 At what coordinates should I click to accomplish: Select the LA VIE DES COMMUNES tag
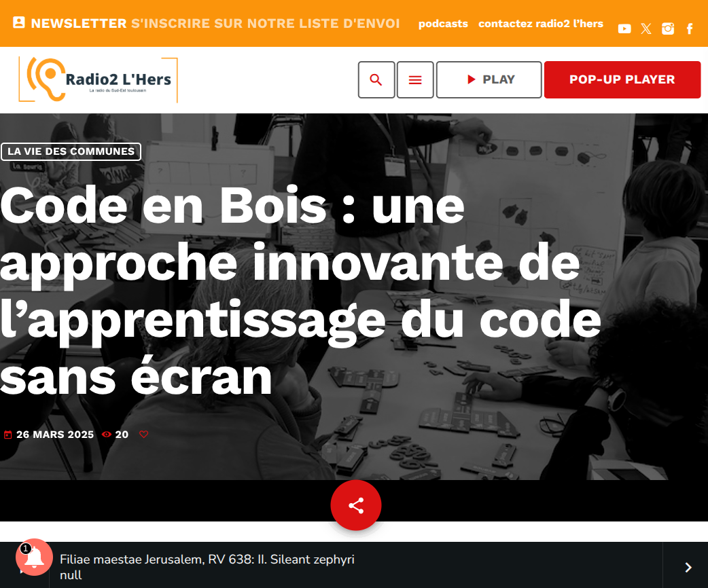(x=71, y=151)
